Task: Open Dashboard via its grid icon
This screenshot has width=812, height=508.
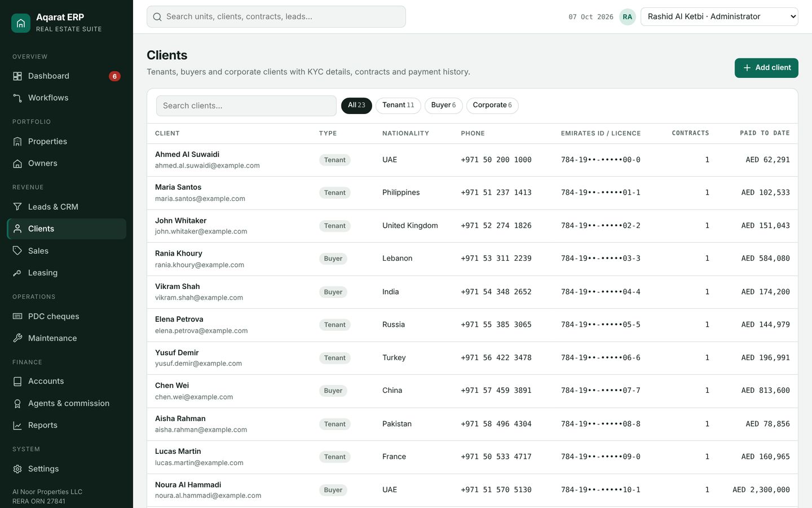Action: tap(17, 76)
